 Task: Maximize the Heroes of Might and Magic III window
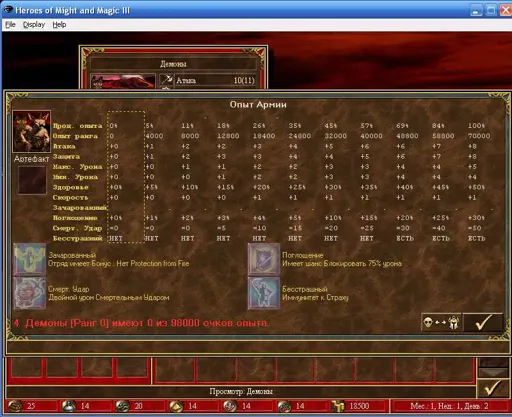(x=491, y=10)
